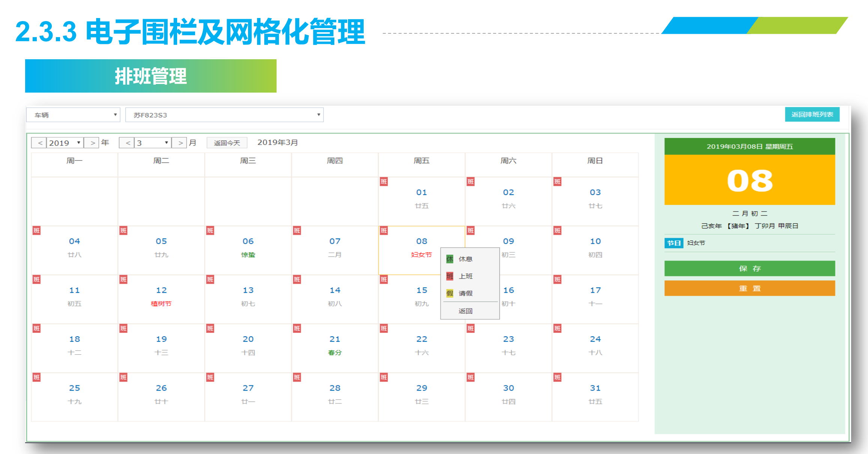Click the red 班 badge on March 01
The width and height of the screenshot is (868, 454).
click(x=384, y=182)
